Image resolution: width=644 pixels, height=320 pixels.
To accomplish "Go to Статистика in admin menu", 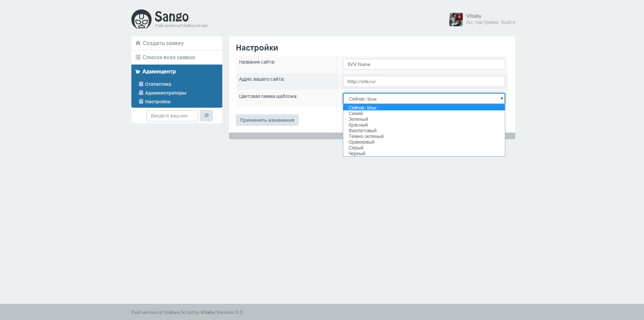I will 158,84.
